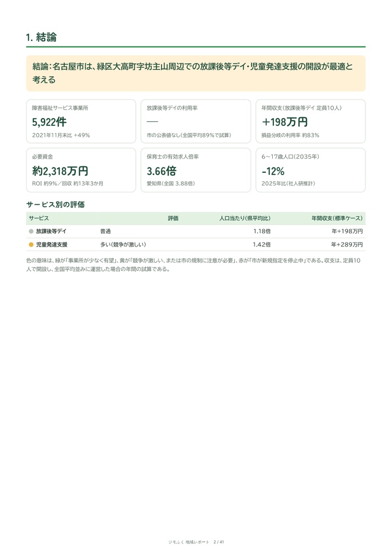
Task: Click the 'サービス' column header
Action: tap(39, 218)
